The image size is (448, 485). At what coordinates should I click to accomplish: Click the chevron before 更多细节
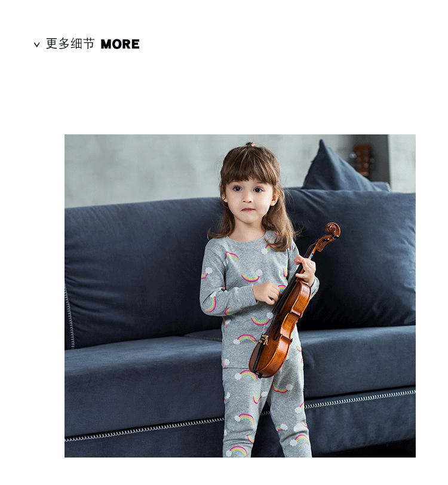pos(36,45)
